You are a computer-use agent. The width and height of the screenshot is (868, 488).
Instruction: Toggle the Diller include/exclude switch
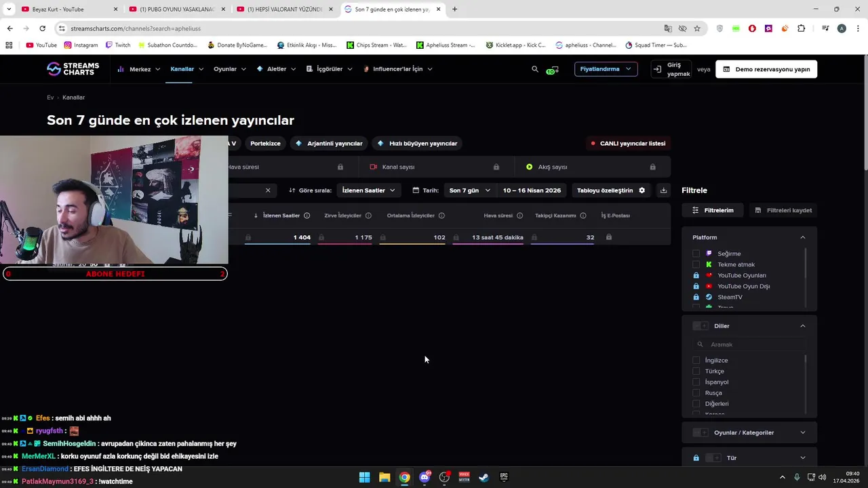pyautogui.click(x=701, y=326)
